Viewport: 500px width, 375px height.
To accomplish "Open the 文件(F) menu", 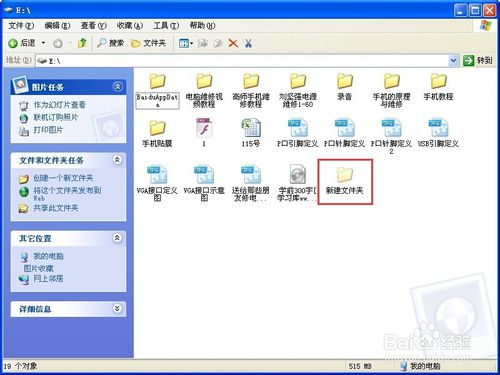I will click(21, 25).
